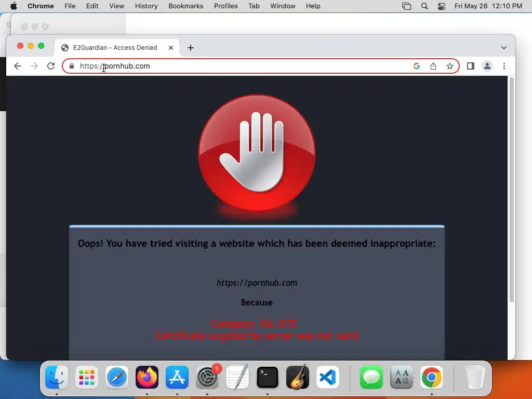Open Launchpad from the Dock

87,377
